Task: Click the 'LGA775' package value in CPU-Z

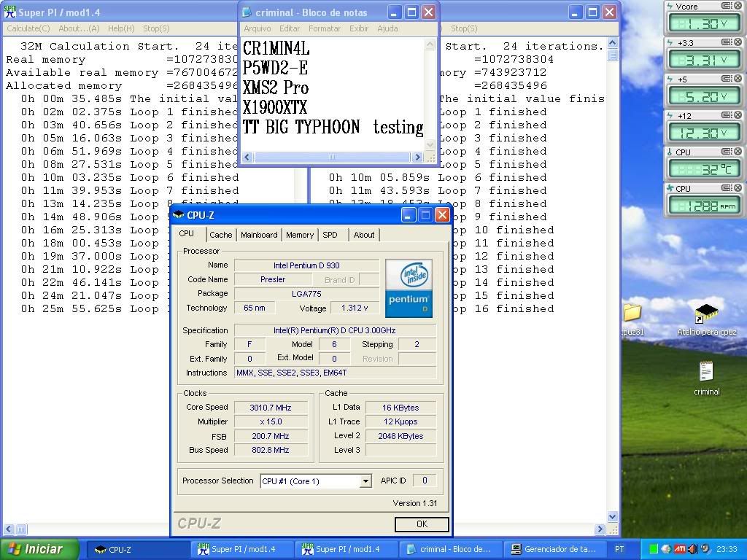Action: click(x=306, y=294)
